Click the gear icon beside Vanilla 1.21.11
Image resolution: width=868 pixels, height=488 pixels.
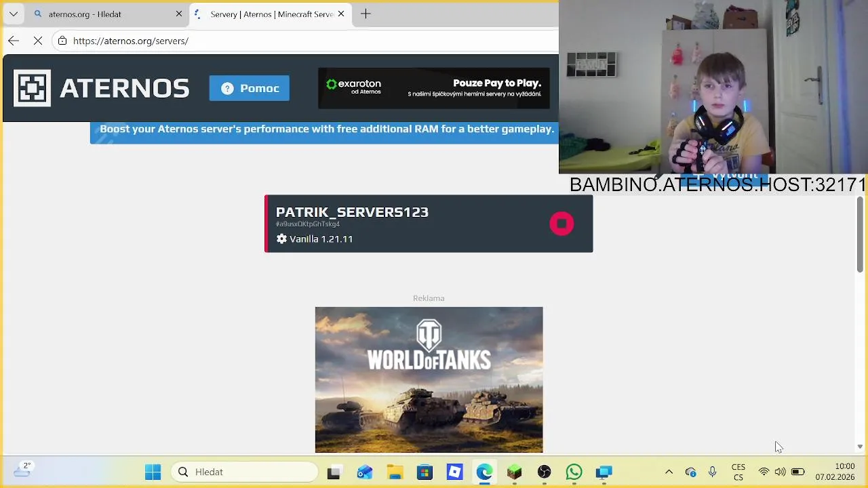281,239
